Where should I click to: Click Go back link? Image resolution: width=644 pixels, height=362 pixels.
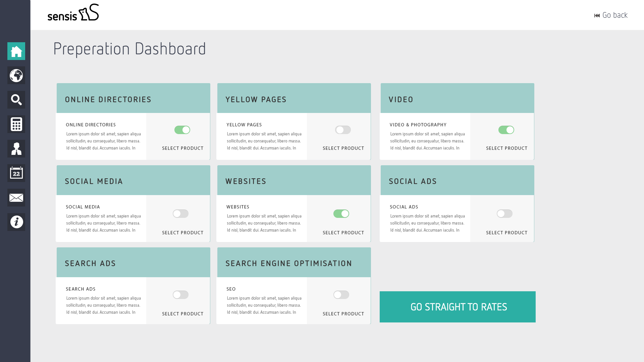pyautogui.click(x=611, y=15)
